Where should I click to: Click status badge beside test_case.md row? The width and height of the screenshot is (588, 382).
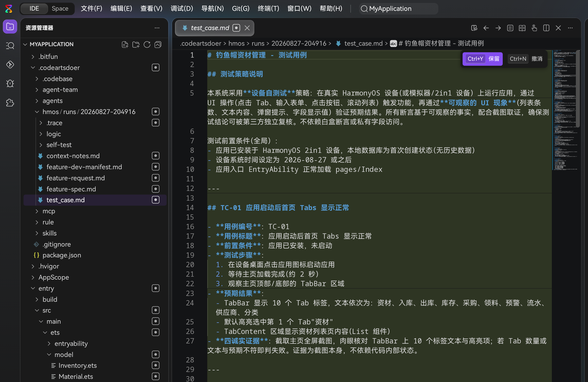(x=156, y=200)
